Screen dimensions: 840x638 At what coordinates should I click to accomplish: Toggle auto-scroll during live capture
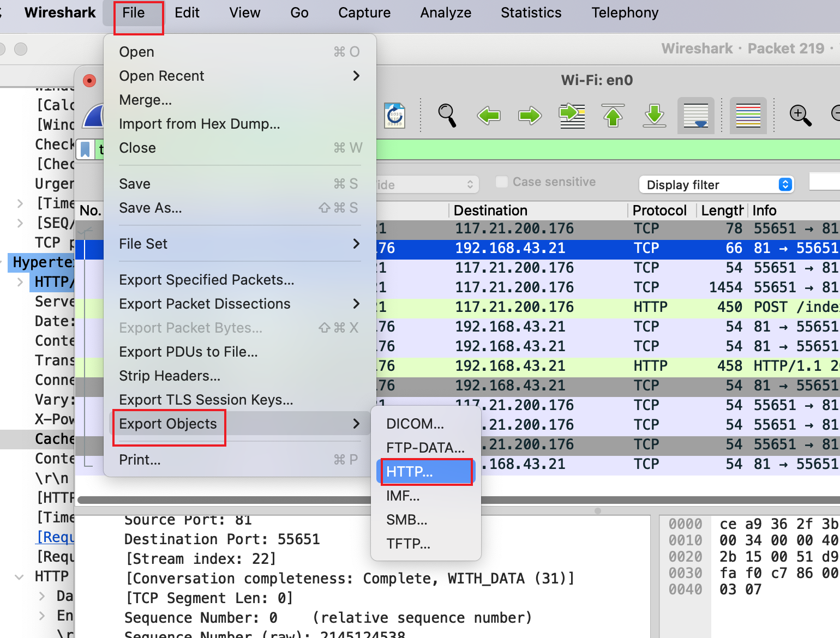click(x=695, y=115)
